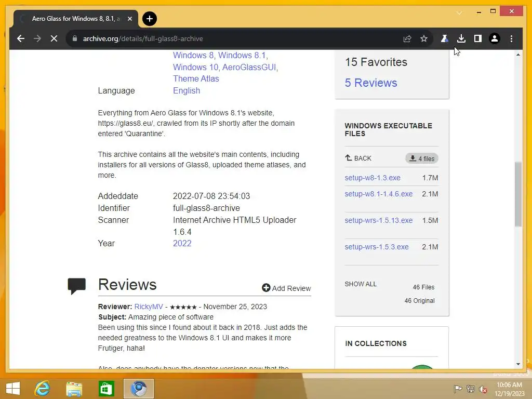Image resolution: width=532 pixels, height=399 pixels.
Task: Click the network icon in the system tray
Action: [x=471, y=389]
